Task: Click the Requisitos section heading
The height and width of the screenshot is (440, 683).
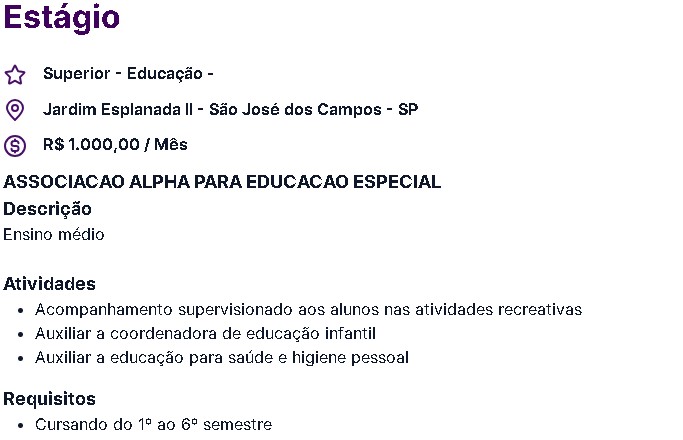Action: tap(49, 399)
